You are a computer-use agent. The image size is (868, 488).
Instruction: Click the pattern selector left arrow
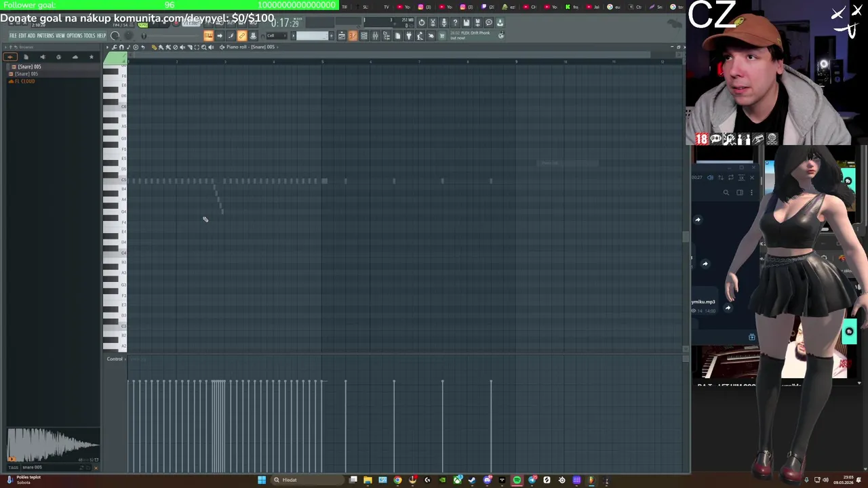pyautogui.click(x=293, y=35)
